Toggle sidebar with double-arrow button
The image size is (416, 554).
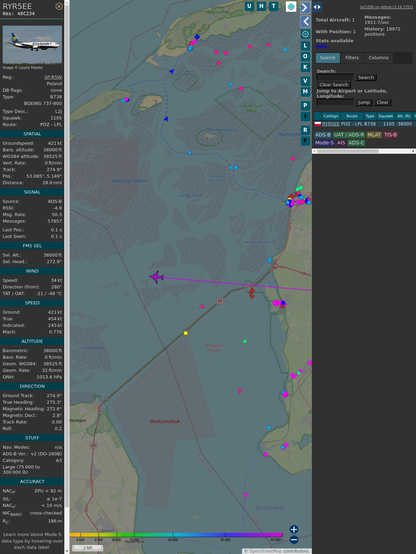[x=317, y=7]
